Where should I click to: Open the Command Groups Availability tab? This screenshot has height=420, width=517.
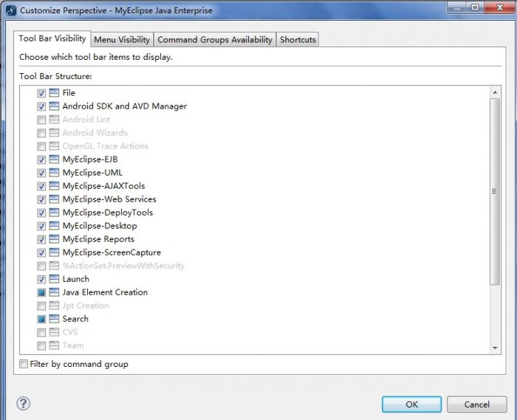215,40
